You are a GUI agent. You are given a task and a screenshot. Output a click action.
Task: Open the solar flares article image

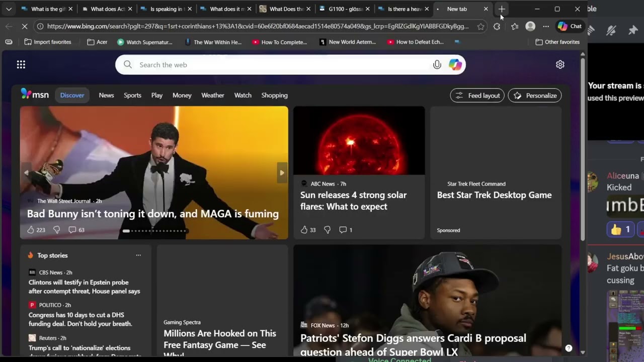359,141
